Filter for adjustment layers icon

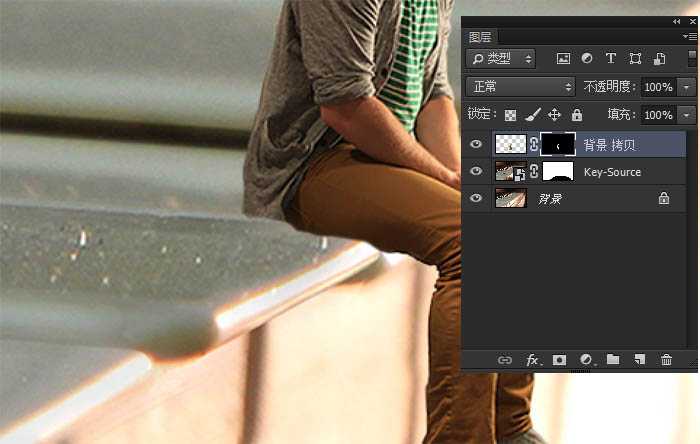pyautogui.click(x=587, y=58)
